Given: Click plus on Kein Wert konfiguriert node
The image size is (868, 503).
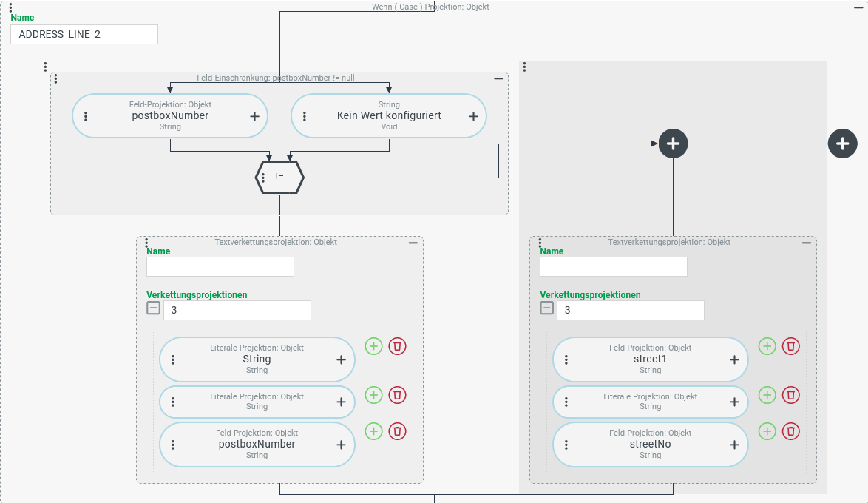Looking at the screenshot, I should click(473, 116).
